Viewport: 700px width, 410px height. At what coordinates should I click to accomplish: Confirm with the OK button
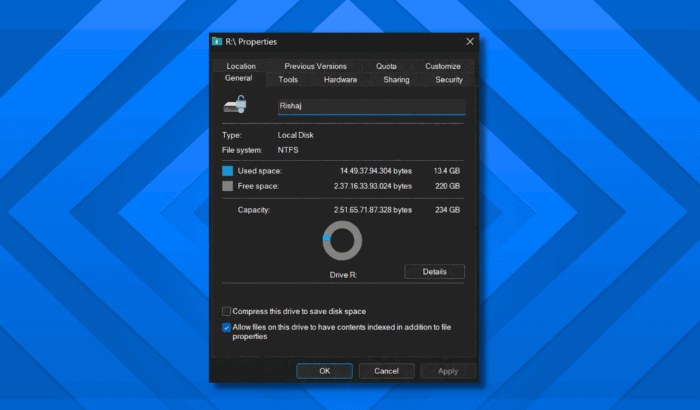pyautogui.click(x=325, y=371)
